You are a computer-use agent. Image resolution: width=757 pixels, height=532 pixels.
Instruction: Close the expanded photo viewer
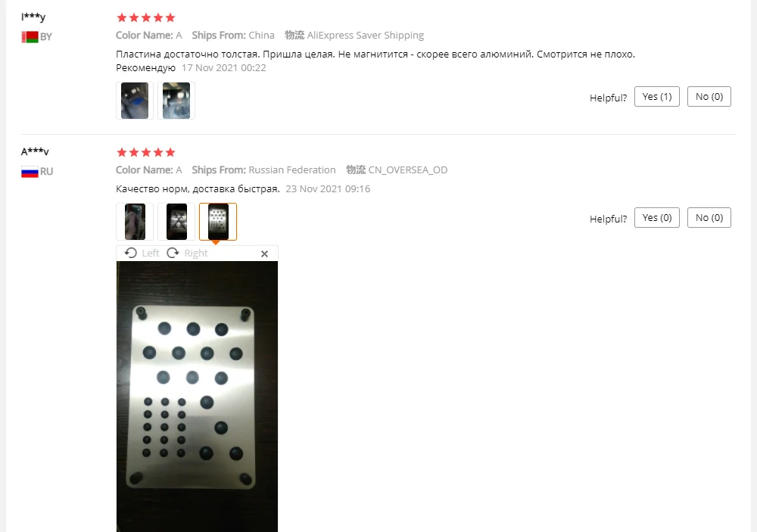pyautogui.click(x=264, y=254)
